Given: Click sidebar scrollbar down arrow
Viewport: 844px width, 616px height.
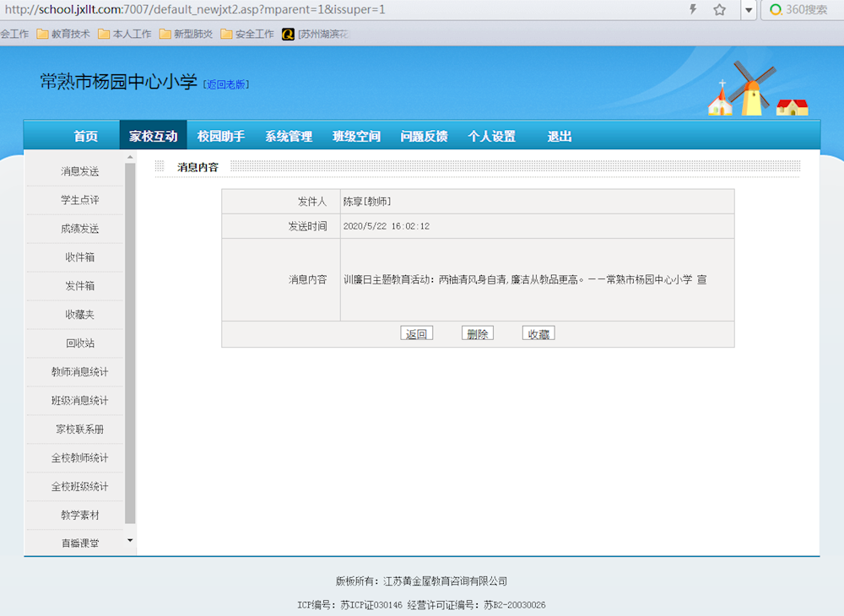Looking at the screenshot, I should 130,540.
